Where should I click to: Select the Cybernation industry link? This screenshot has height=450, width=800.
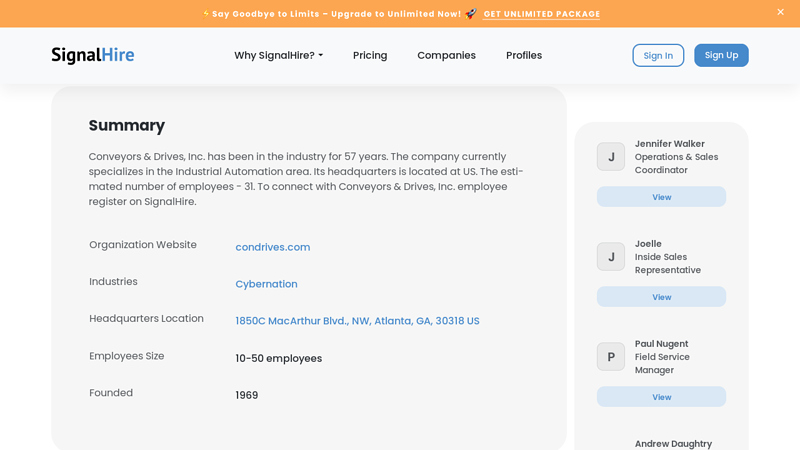point(266,284)
